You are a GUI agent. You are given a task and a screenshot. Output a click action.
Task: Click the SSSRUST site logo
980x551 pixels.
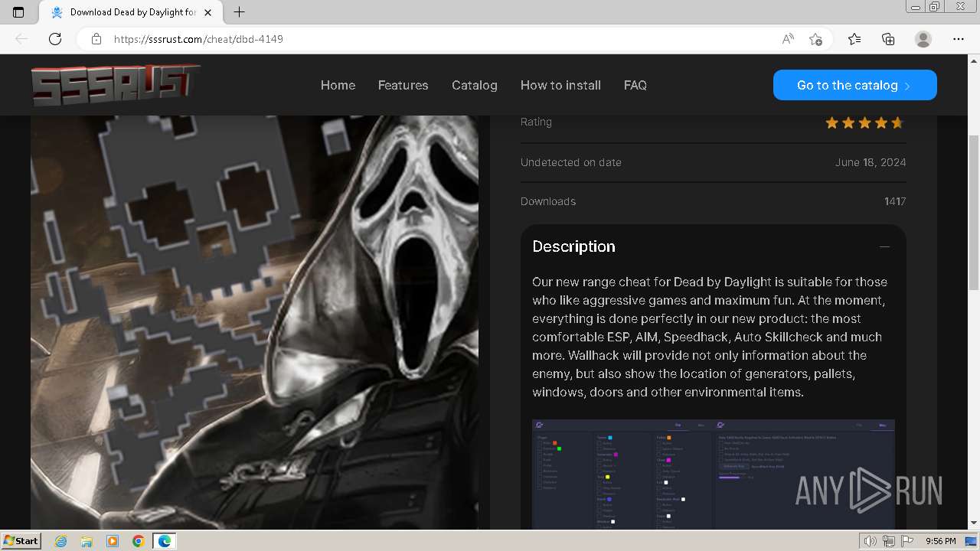pyautogui.click(x=116, y=85)
